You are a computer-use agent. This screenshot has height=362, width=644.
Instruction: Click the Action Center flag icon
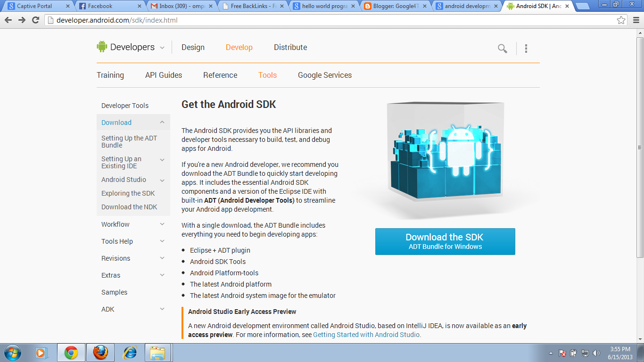point(562,353)
